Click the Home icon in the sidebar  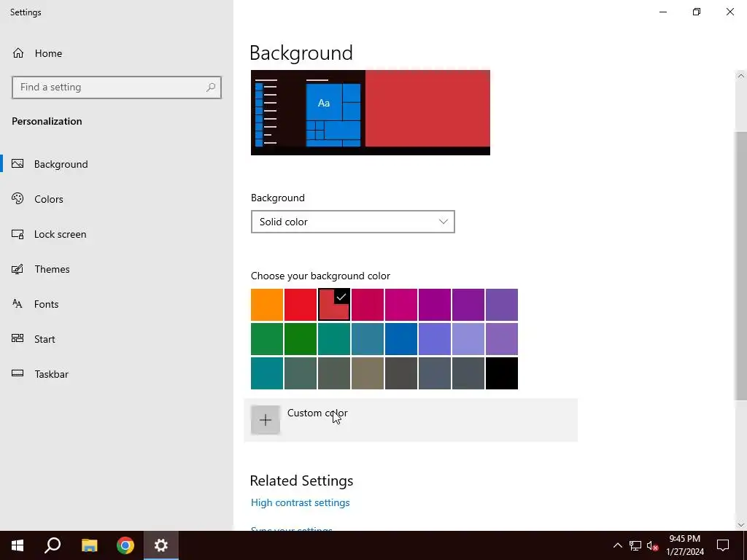(x=18, y=52)
